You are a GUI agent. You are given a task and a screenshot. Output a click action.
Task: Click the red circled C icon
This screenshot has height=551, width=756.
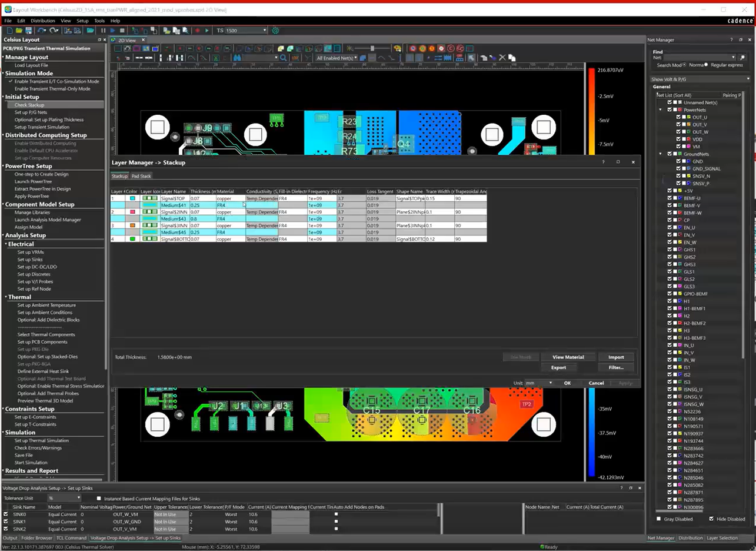[x=451, y=48]
